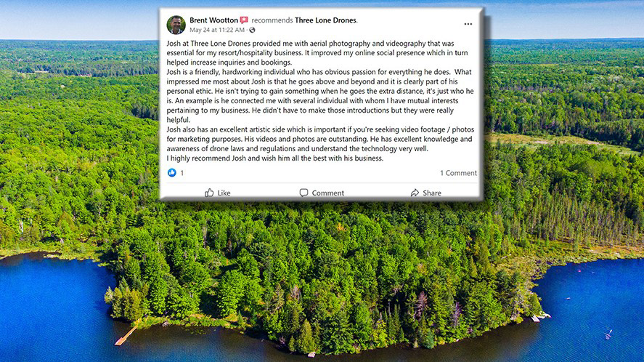Click the Share arrow icon

[x=415, y=193]
